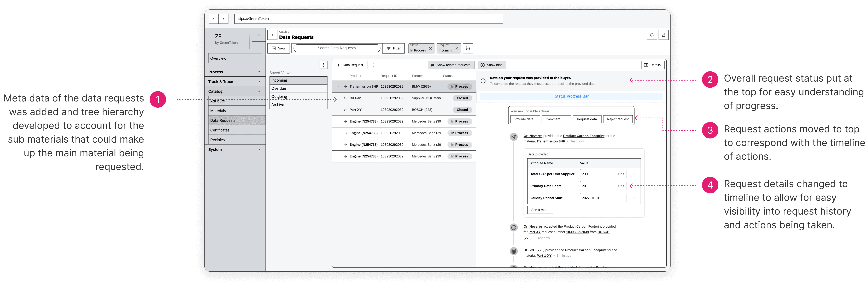Click the Reject request button
Image resolution: width=868 pixels, height=285 pixels.
click(618, 119)
